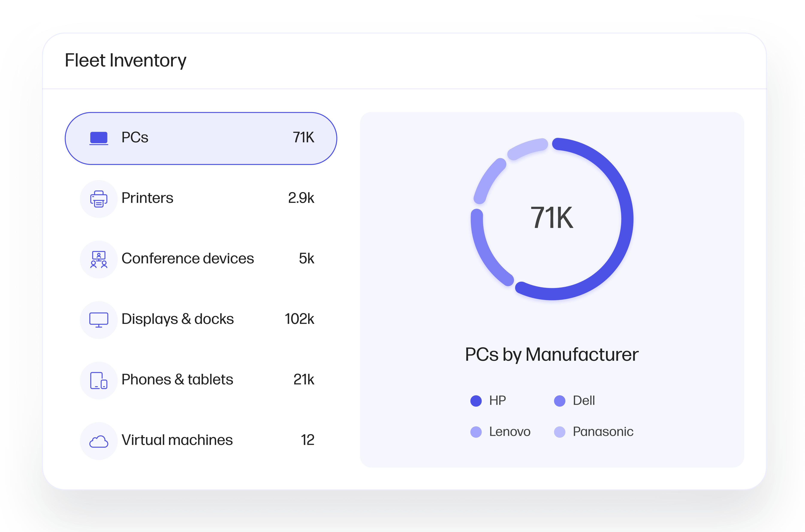Open the Conference devices category label
The width and height of the screenshot is (805, 532).
[188, 259]
